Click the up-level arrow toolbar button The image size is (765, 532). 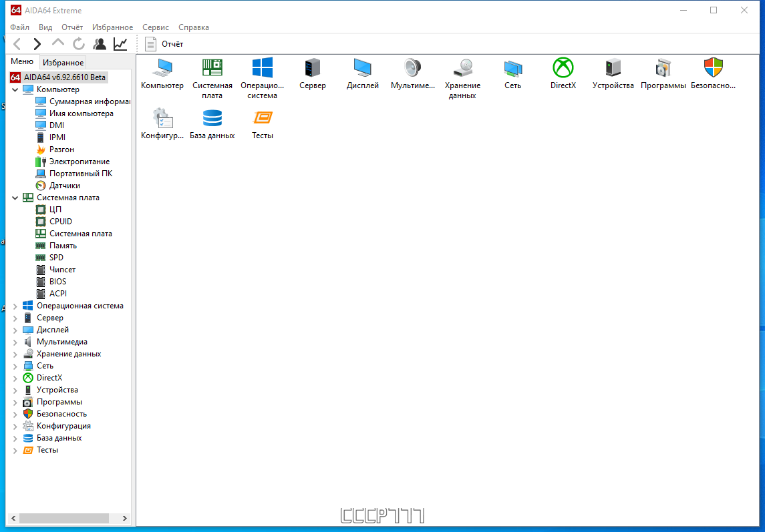click(58, 44)
